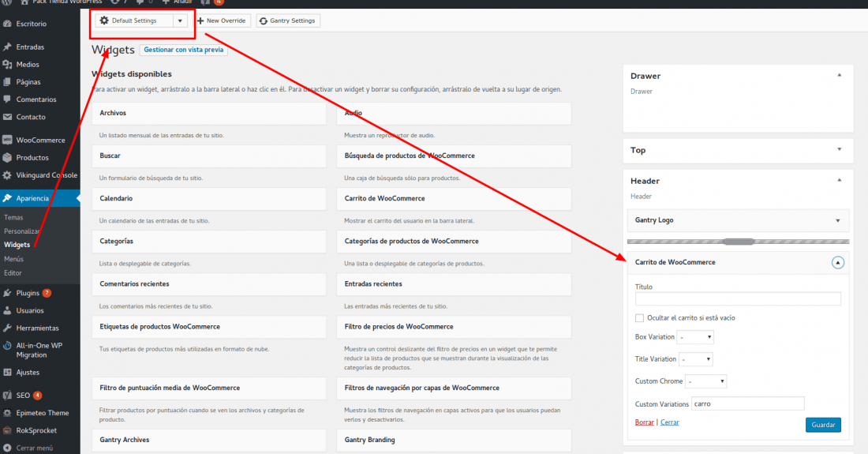Click the RokSprocket sidebar icon

pyautogui.click(x=7, y=430)
